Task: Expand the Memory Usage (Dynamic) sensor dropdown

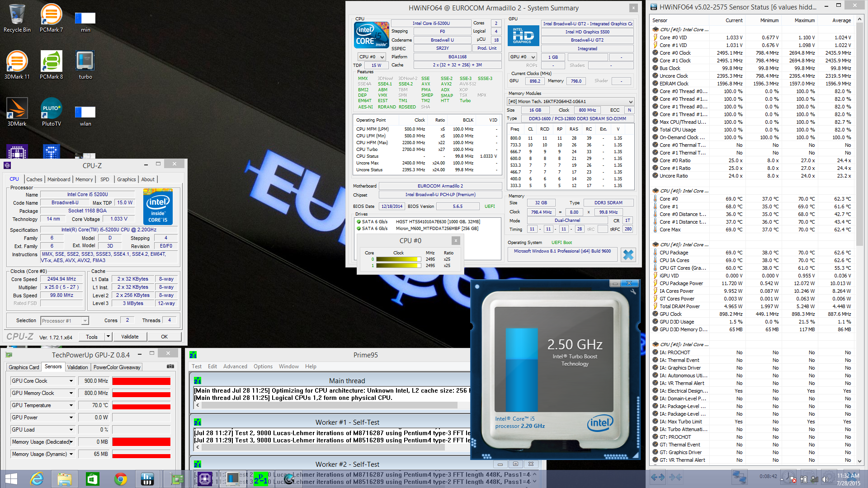Action: (71, 454)
